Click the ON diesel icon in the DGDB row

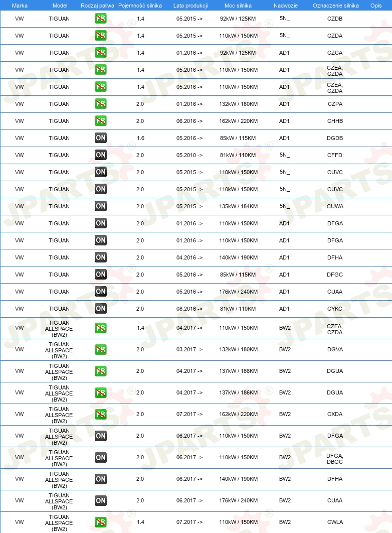pyautogui.click(x=100, y=138)
